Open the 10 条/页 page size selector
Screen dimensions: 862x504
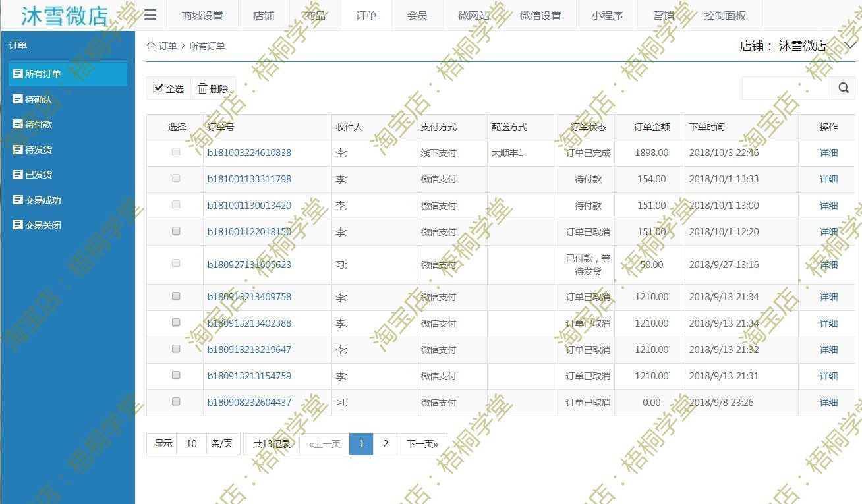pos(191,443)
